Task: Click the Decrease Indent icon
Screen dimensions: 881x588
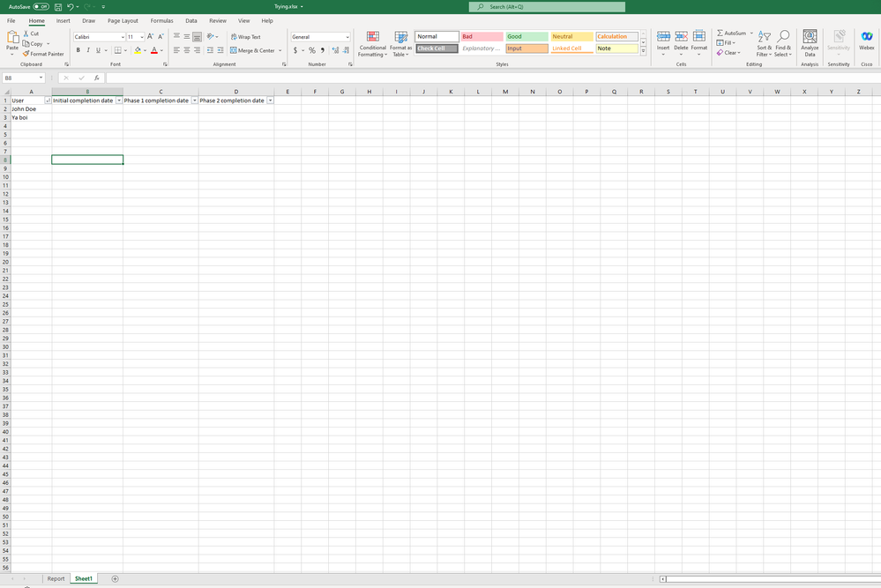Action: tap(210, 50)
